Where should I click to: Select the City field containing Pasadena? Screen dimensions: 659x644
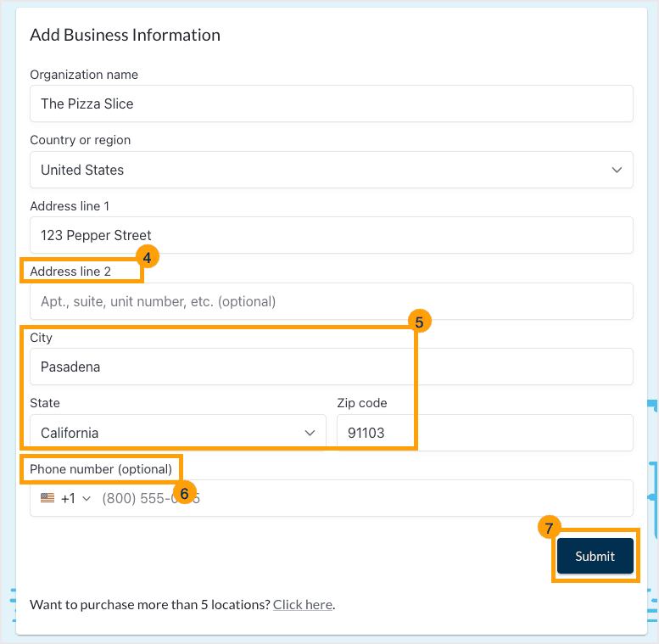click(x=331, y=367)
